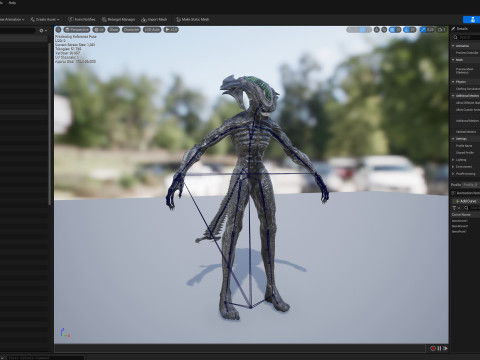Open the Retarget Manager

click(118, 19)
